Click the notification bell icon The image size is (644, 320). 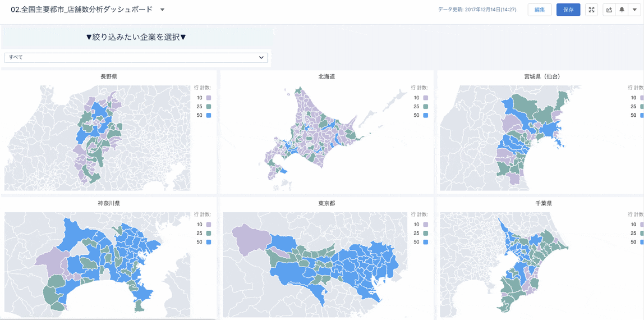click(x=622, y=10)
